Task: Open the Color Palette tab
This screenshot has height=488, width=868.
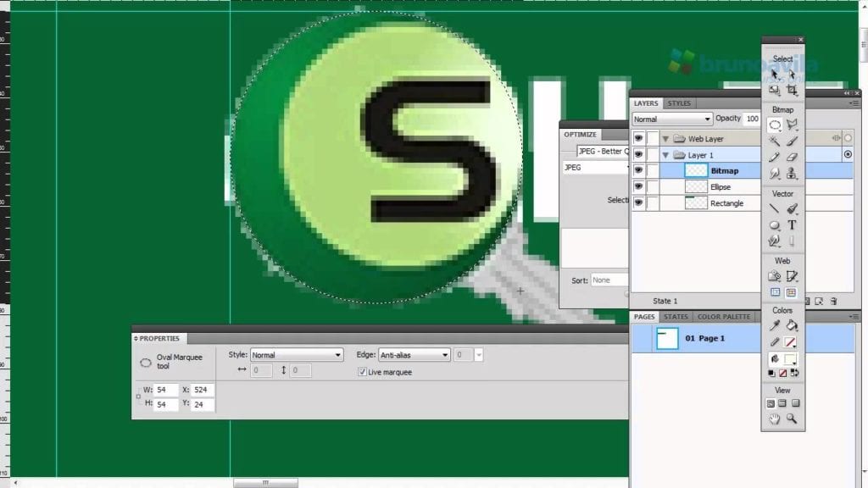Action: tap(723, 317)
